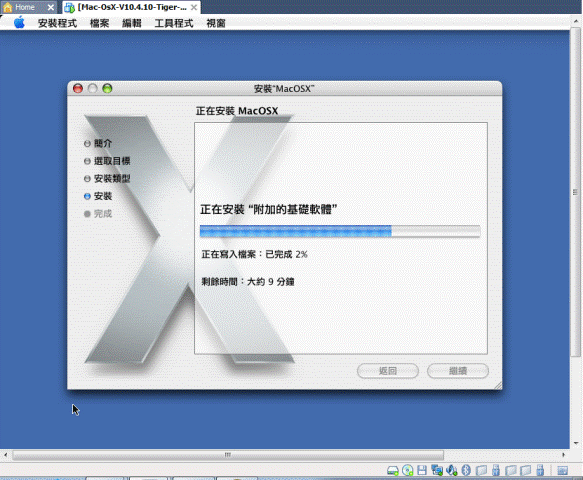Click the 返回 button
This screenshot has width=583, height=480.
(388, 371)
